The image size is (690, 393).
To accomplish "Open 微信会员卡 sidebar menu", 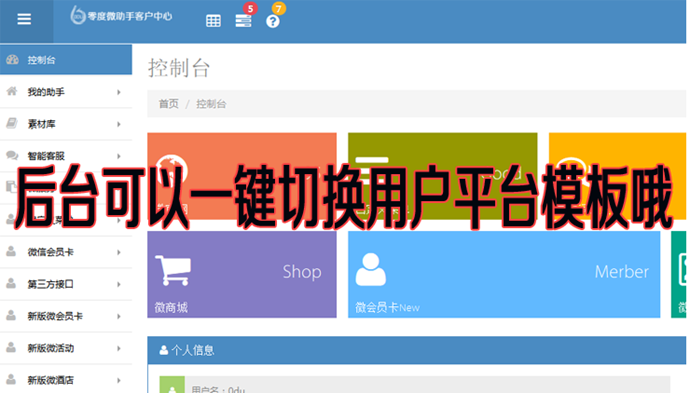I will click(66, 252).
